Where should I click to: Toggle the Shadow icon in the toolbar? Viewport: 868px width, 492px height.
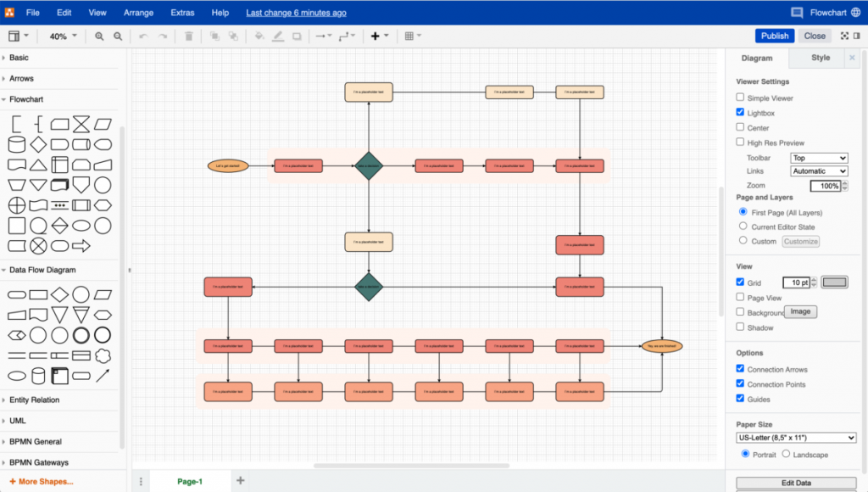pyautogui.click(x=297, y=36)
